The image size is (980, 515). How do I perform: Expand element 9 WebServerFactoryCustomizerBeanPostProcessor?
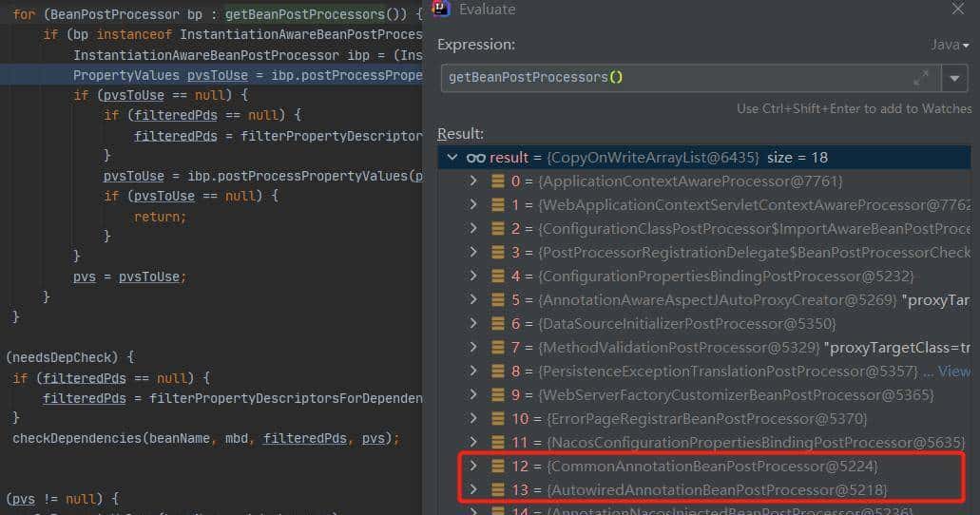click(473, 394)
